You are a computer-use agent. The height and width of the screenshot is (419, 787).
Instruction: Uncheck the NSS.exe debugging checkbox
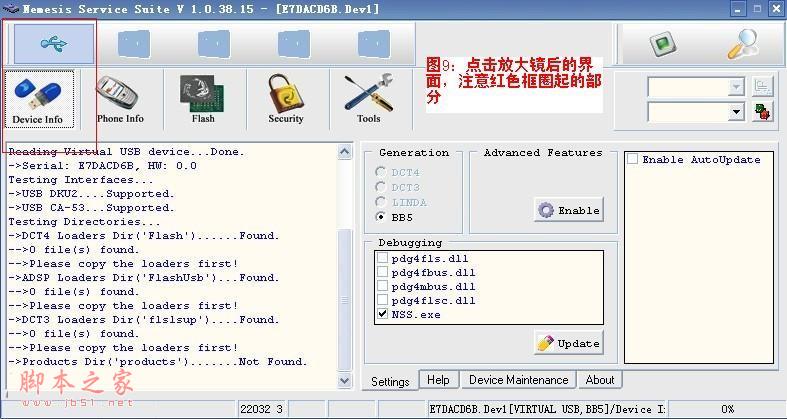382,314
